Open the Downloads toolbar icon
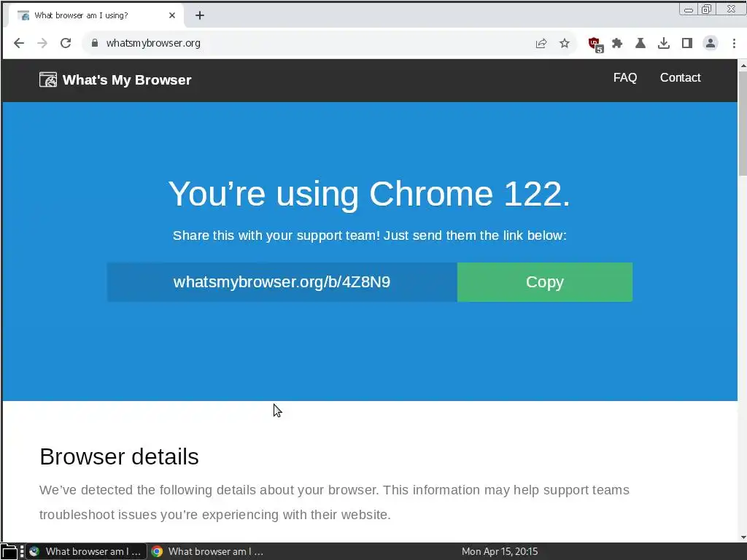747x560 pixels. point(664,43)
